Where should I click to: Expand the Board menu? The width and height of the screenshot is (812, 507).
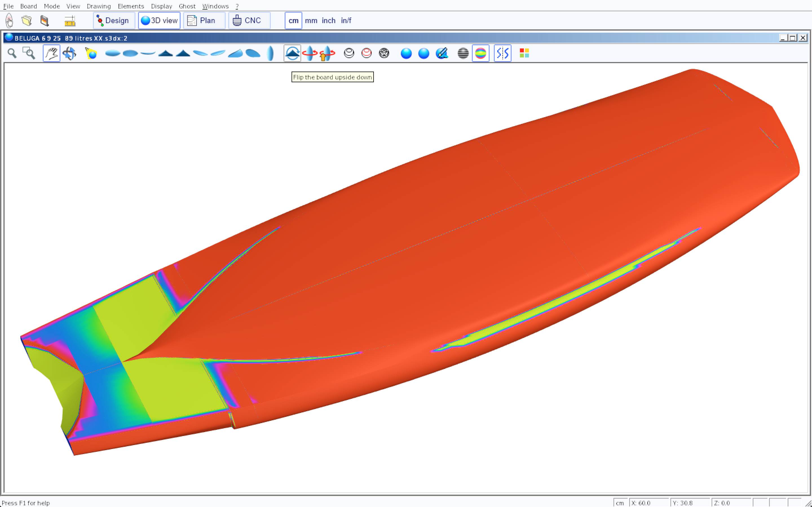pyautogui.click(x=28, y=6)
